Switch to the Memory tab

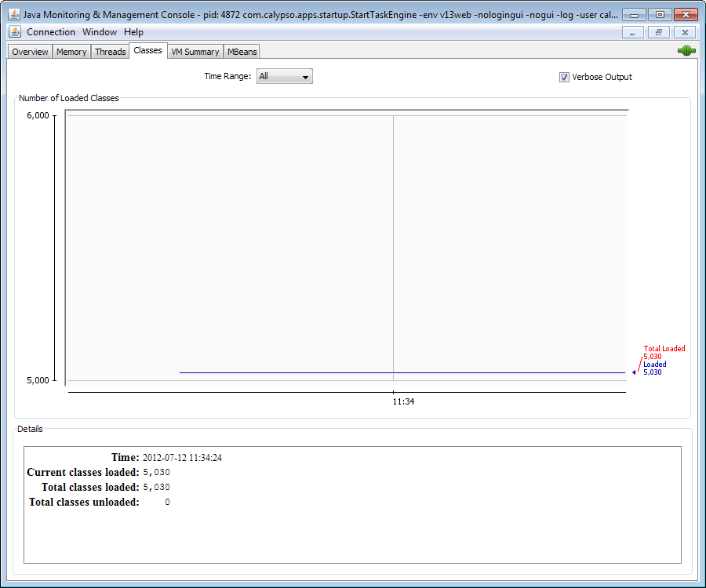pos(71,52)
